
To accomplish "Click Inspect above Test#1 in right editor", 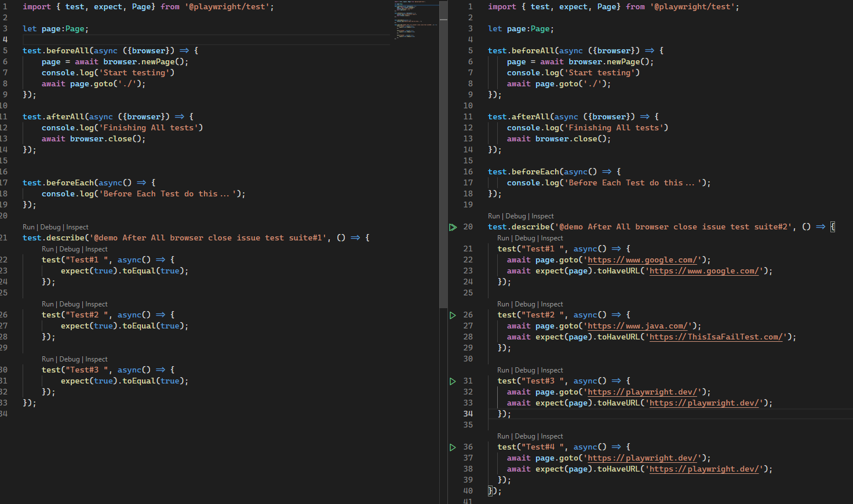I will pyautogui.click(x=552, y=238).
